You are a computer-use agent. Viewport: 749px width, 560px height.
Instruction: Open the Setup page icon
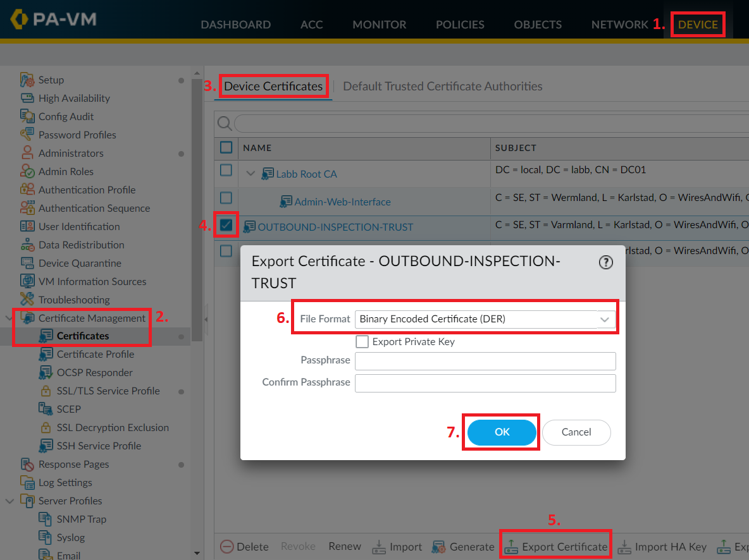tap(28, 80)
